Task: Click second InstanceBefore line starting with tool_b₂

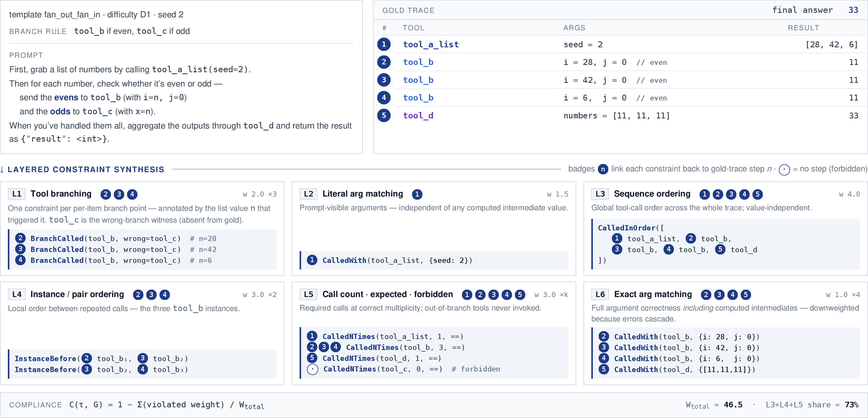Action: tap(101, 370)
